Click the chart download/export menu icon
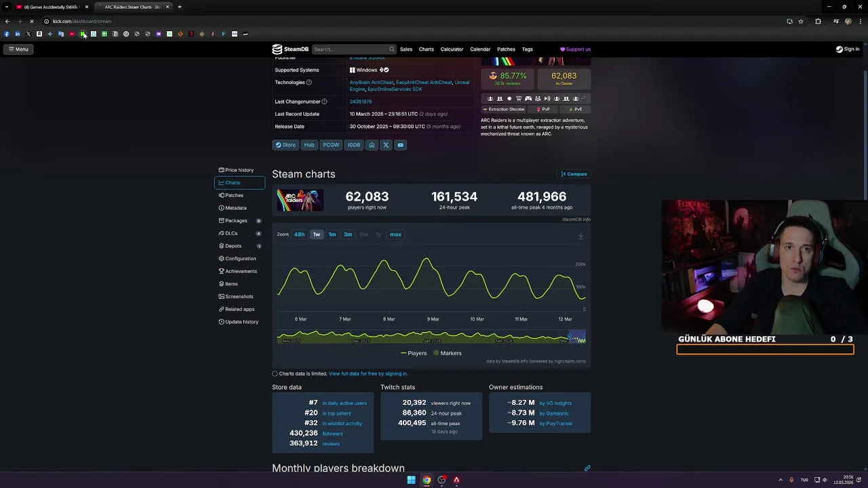This screenshot has height=488, width=868. (580, 236)
